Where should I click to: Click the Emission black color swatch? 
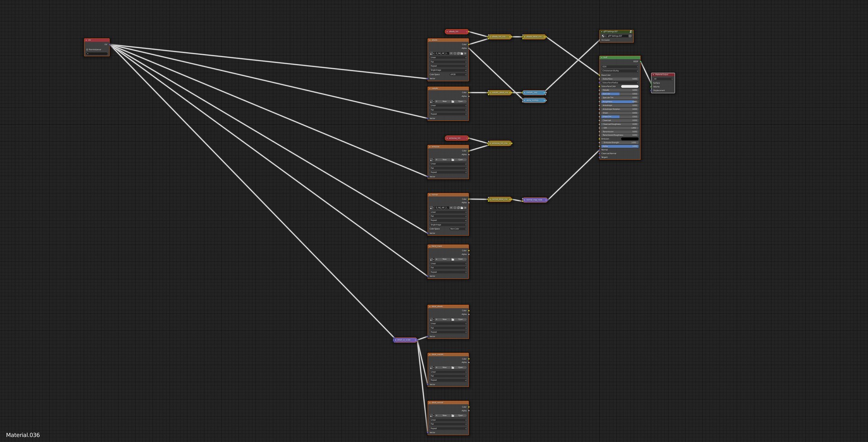pos(630,139)
